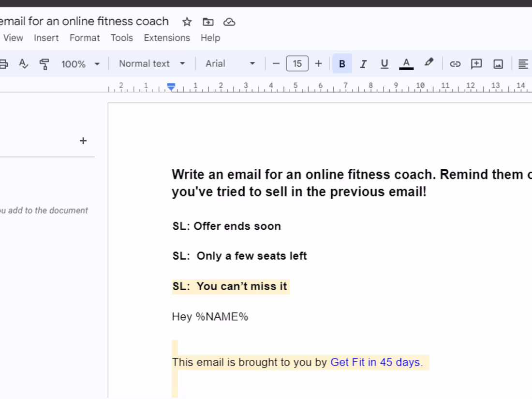Open the document's cloud save status
This screenshot has height=399, width=532.
(229, 22)
